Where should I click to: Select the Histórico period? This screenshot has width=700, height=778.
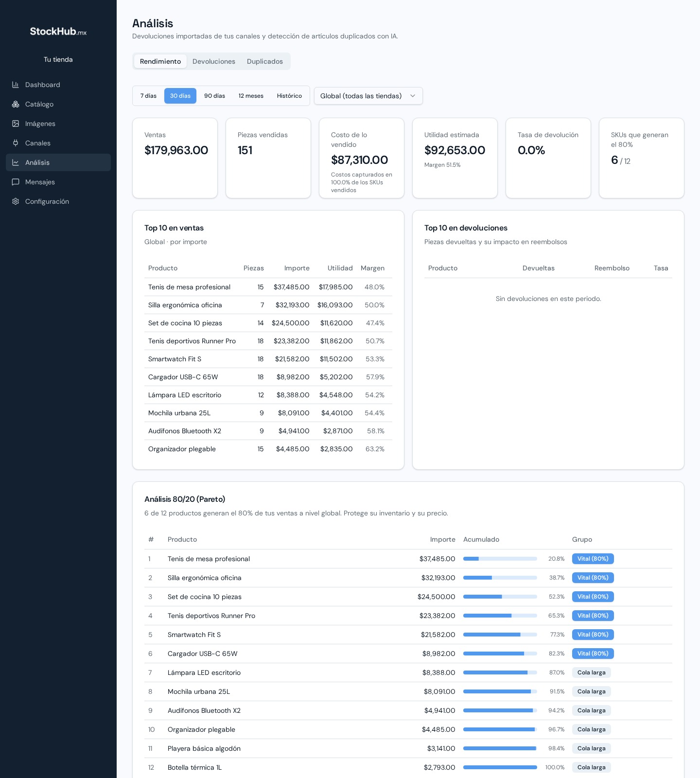[289, 96]
